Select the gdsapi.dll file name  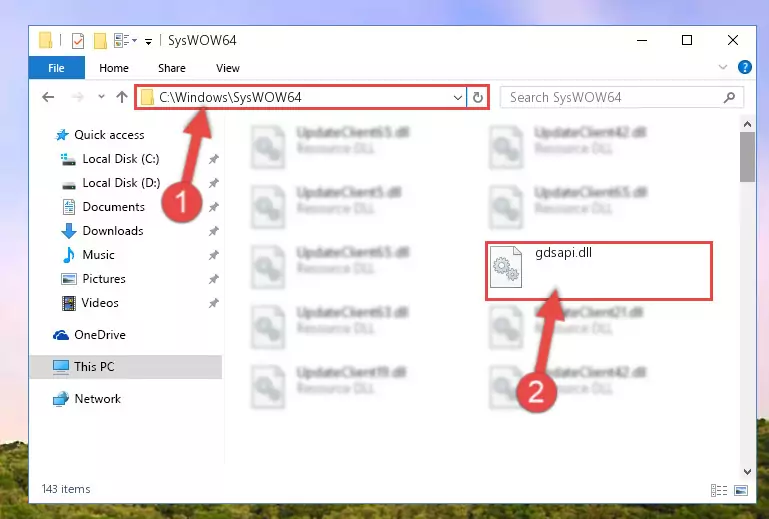pyautogui.click(x=563, y=253)
